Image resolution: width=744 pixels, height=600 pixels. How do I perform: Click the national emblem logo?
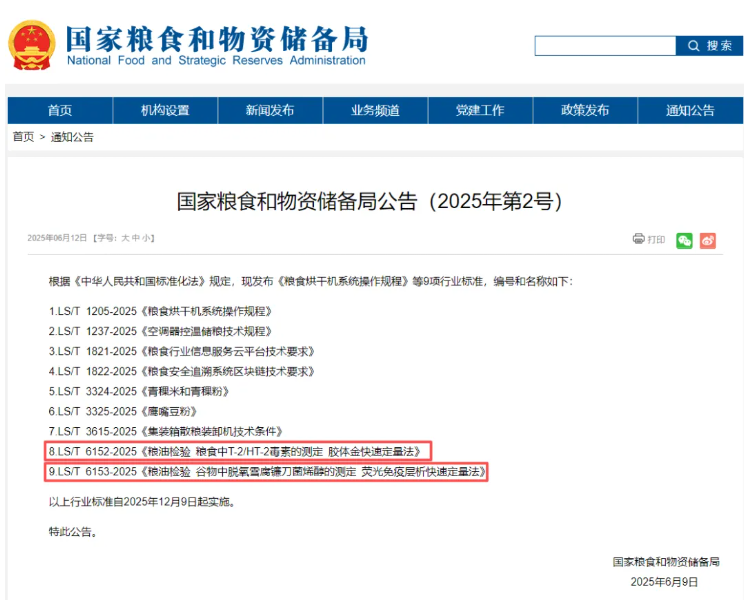tap(32, 45)
